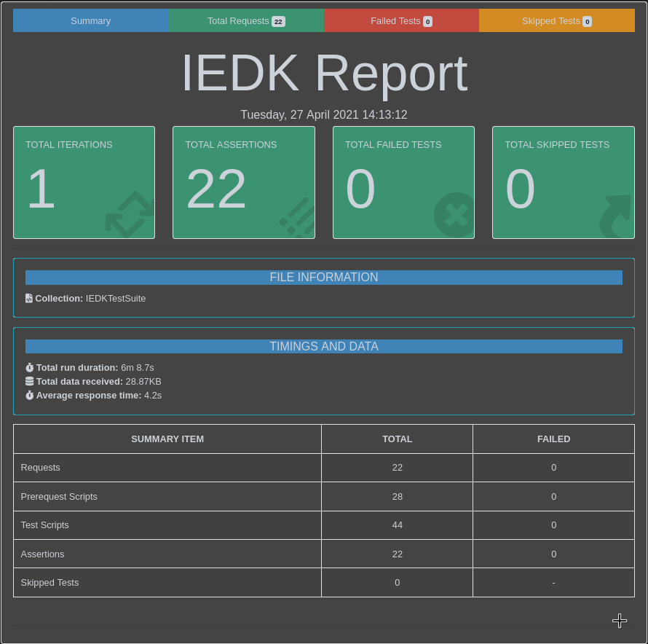648x644 pixels.
Task: Click the 0 badge on Skipped Tests tab
Action: 588,21
